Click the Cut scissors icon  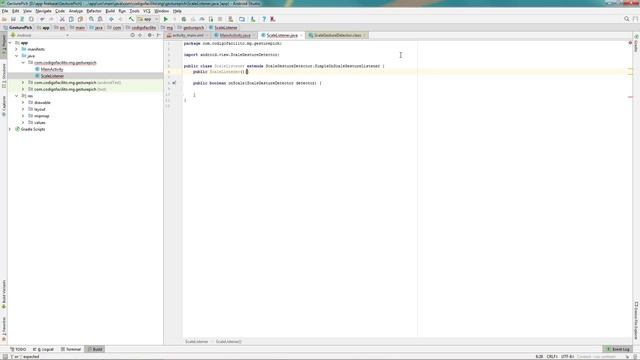(62, 19)
